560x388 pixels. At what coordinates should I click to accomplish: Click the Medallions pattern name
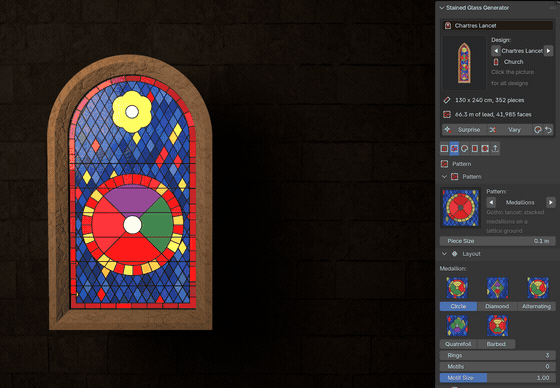point(520,203)
